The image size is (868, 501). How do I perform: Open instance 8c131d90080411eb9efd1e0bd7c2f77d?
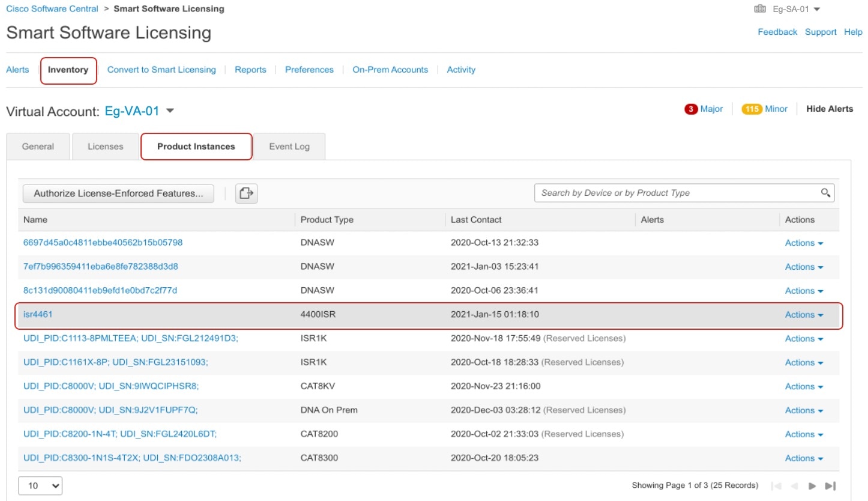(x=100, y=291)
